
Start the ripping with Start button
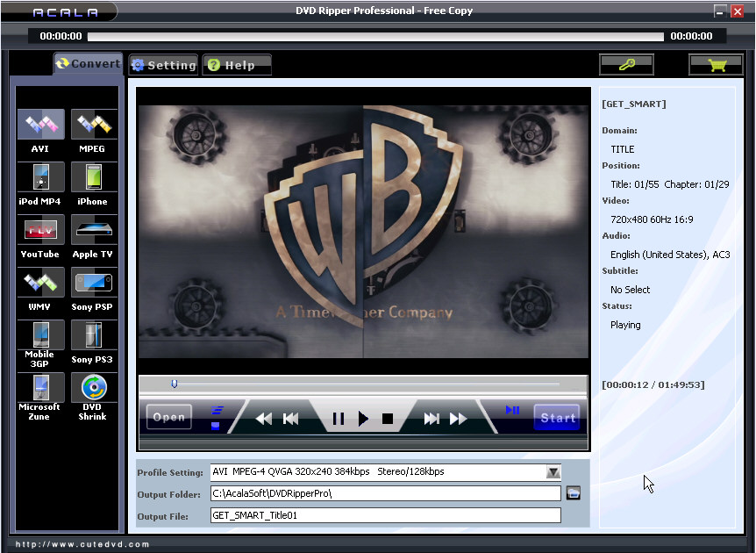click(x=558, y=418)
